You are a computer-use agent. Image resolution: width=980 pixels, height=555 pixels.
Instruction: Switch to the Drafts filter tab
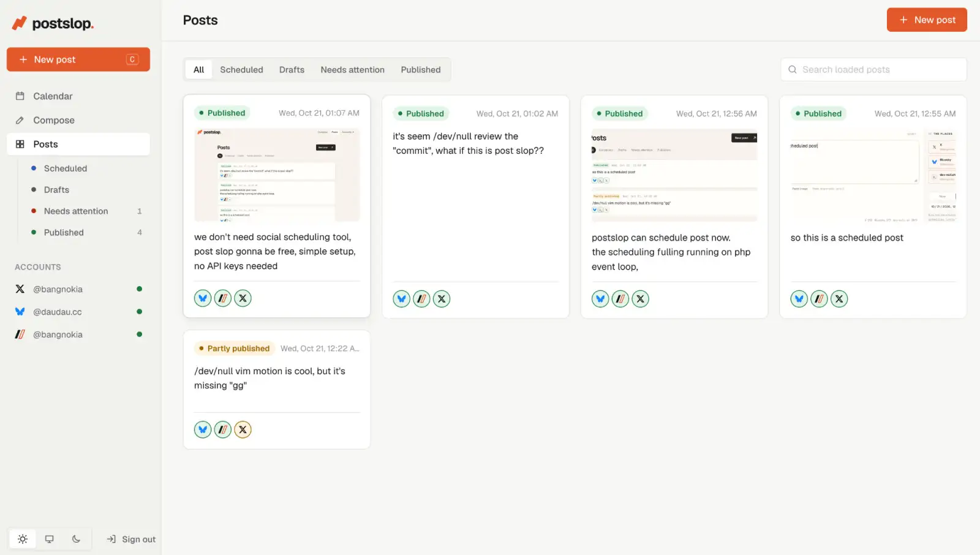[x=292, y=70]
